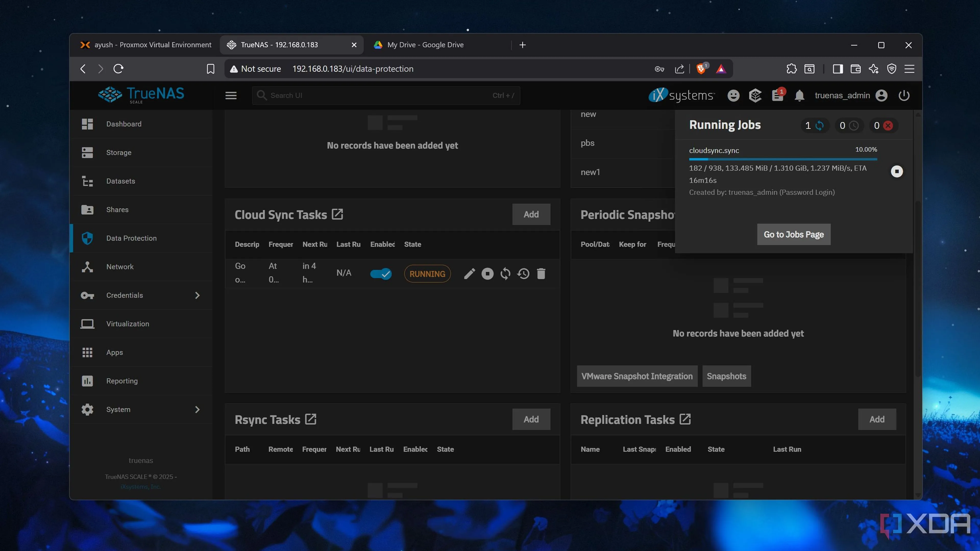This screenshot has width=980, height=551.
Task: Expand the Credentials submenu
Action: pyautogui.click(x=197, y=295)
